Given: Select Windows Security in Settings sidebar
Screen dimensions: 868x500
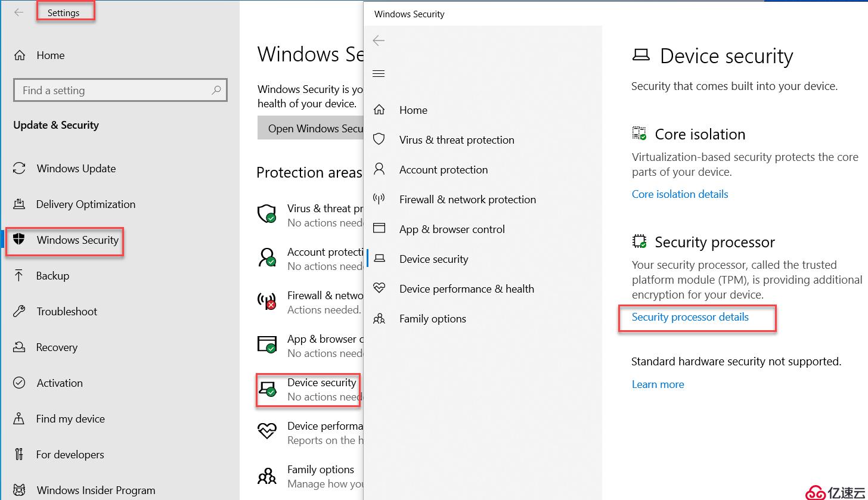Looking at the screenshot, I should tap(77, 240).
